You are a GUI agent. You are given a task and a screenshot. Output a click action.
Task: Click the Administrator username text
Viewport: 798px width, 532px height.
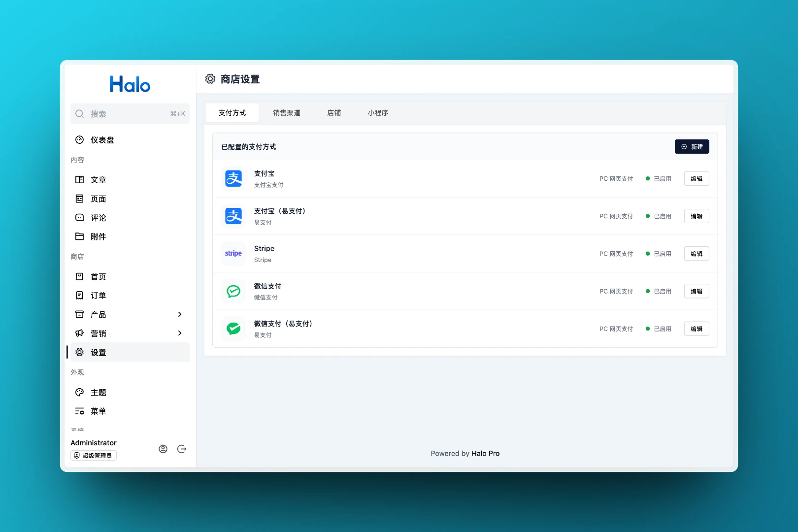coord(94,443)
